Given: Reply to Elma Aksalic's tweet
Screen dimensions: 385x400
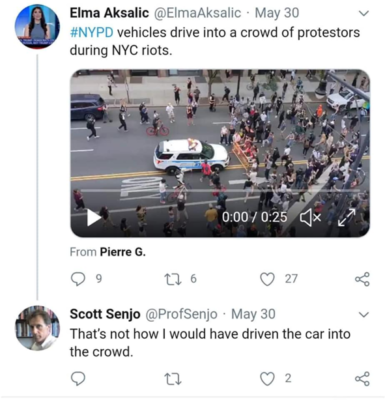Looking at the screenshot, I should [78, 279].
